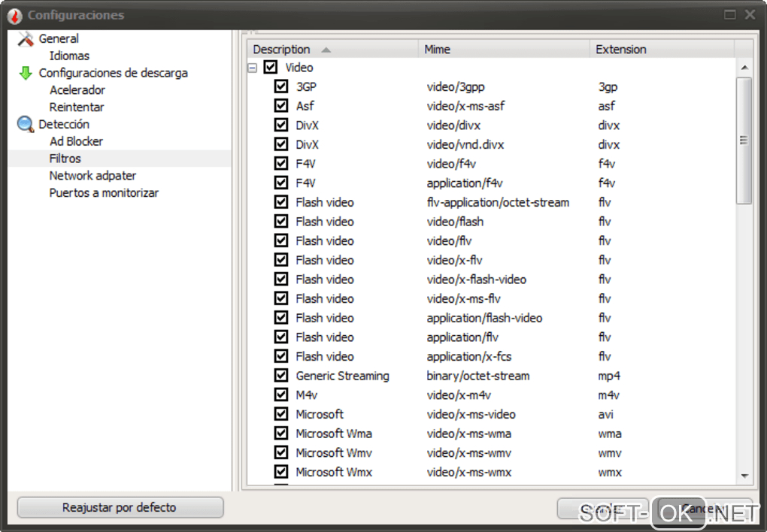Viewport: 767px width, 532px height.
Task: Click the video/x-ms-asf mime cell
Action: [x=465, y=106]
